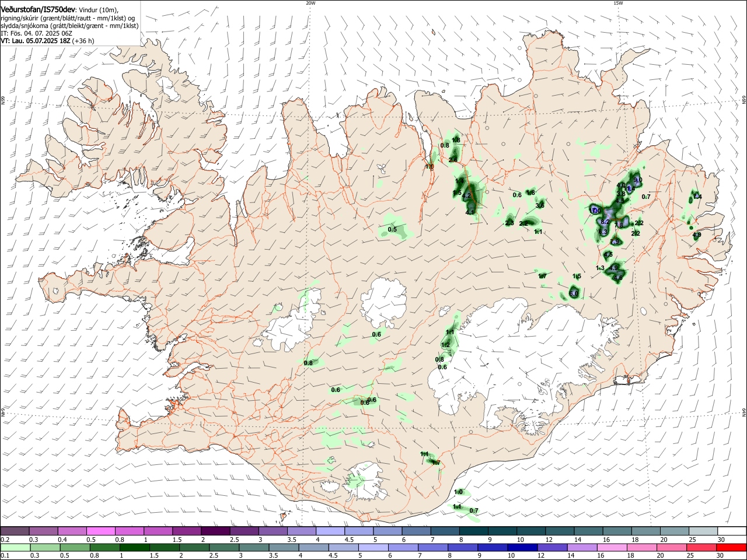Click the first grey-purple swatch labeled 0.2
The image size is (747, 560).
15,531
